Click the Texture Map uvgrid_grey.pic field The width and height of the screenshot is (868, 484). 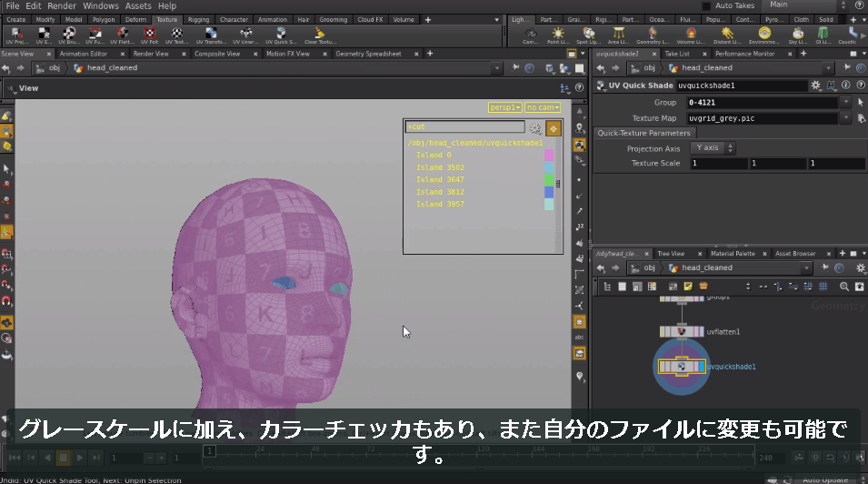pyautogui.click(x=762, y=118)
